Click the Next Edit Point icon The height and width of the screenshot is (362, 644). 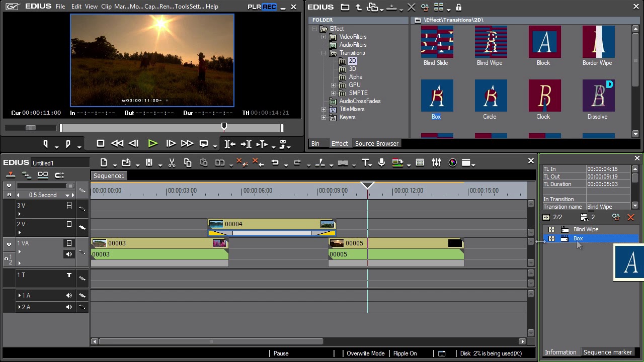click(x=245, y=144)
